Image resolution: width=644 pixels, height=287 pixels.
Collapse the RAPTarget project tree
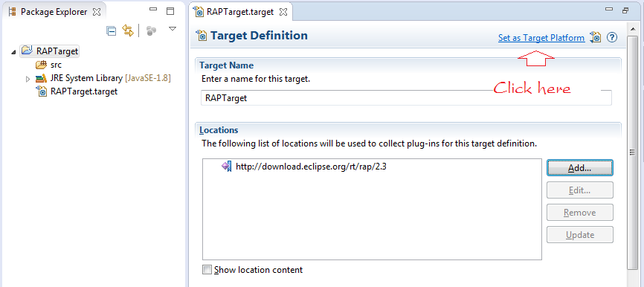14,52
